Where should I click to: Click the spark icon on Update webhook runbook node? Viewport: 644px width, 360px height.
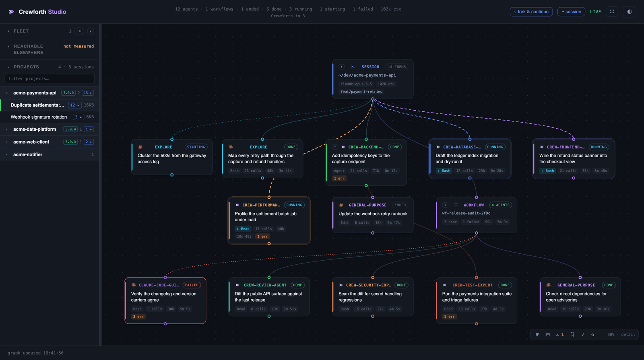(x=341, y=205)
